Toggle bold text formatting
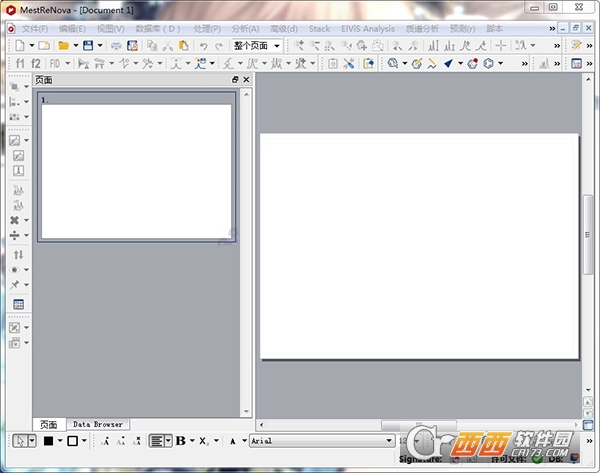600x473 pixels. [x=181, y=441]
